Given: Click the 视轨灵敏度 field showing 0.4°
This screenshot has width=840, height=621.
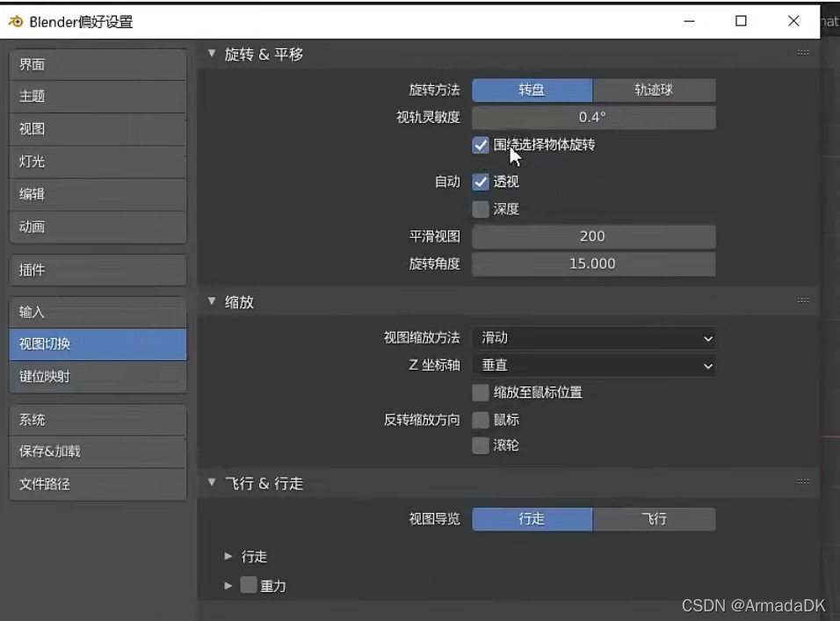Looking at the screenshot, I should point(594,117).
